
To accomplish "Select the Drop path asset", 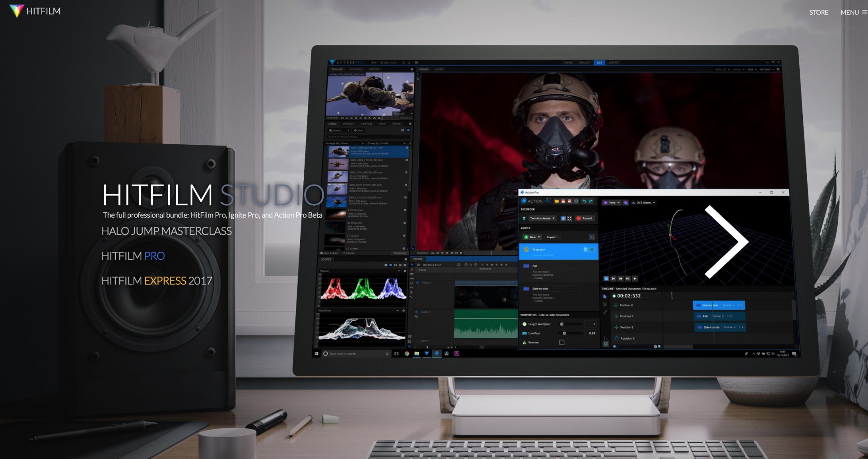I will click(x=558, y=251).
